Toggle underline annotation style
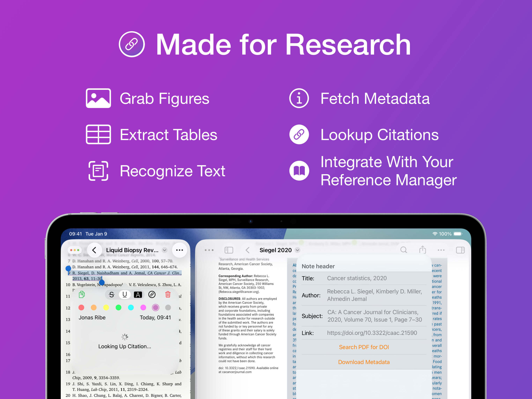 coord(125,295)
